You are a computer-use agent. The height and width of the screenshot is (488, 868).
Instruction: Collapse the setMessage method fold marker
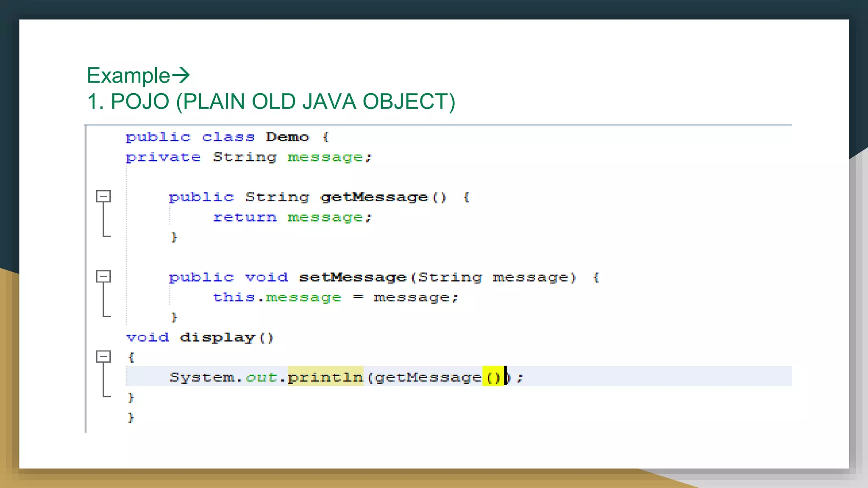(x=103, y=277)
